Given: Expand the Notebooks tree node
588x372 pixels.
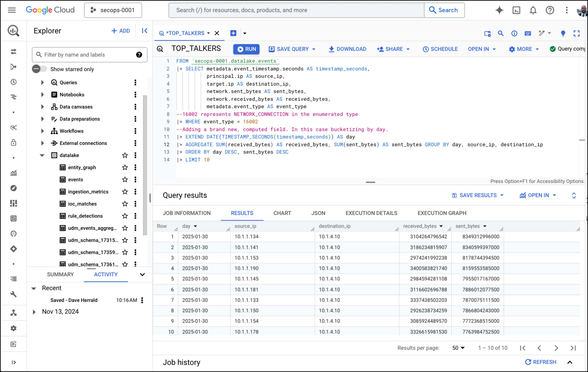Looking at the screenshot, I should 42,95.
